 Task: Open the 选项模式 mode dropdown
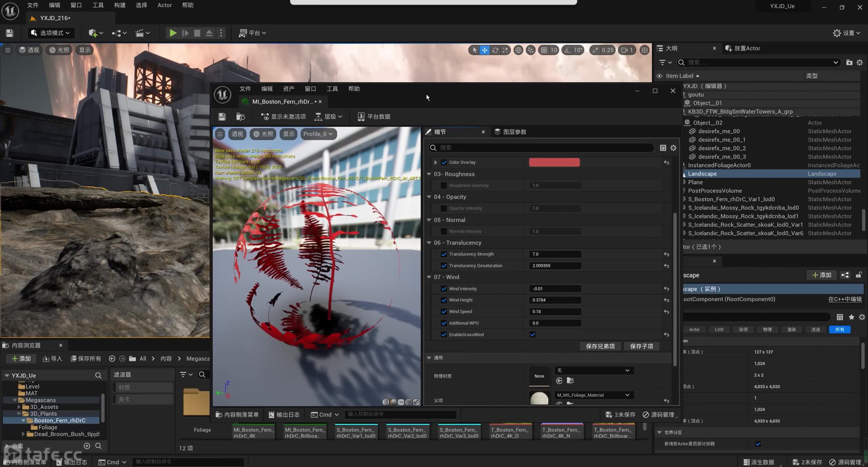(51, 33)
